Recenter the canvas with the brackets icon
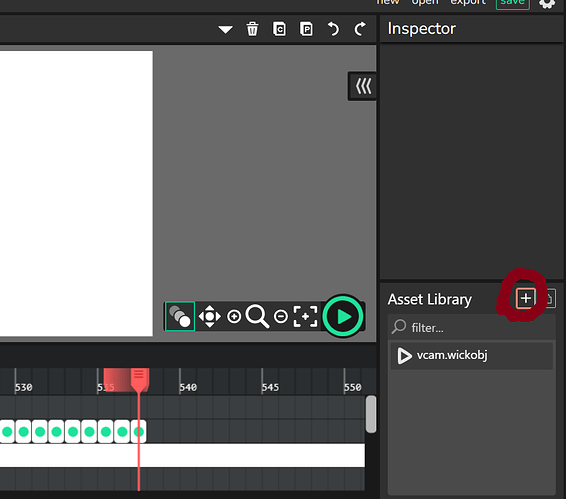This screenshot has width=566, height=499. pos(305,317)
